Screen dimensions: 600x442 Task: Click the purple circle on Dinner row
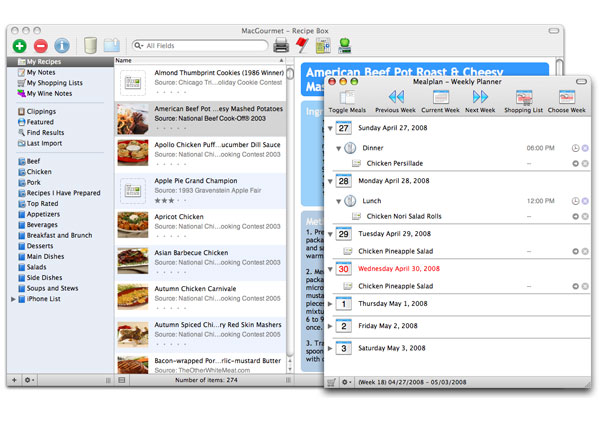(x=585, y=148)
